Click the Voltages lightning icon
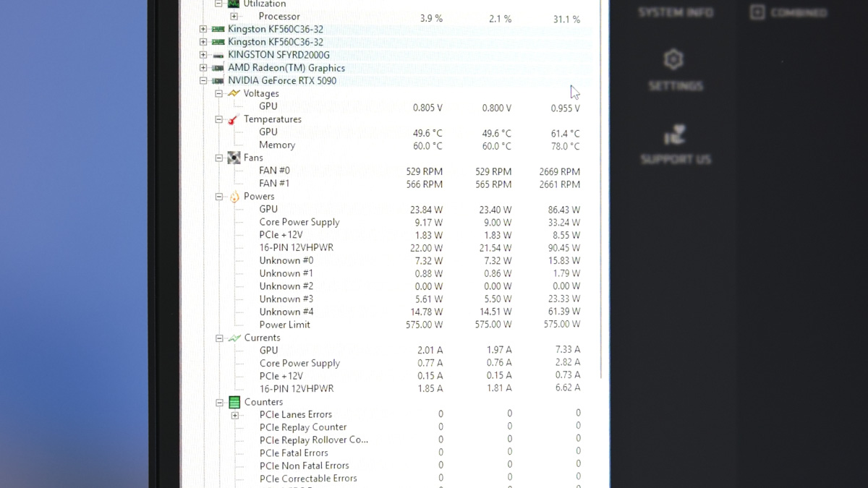Screen dimensions: 868x488 coord(234,94)
